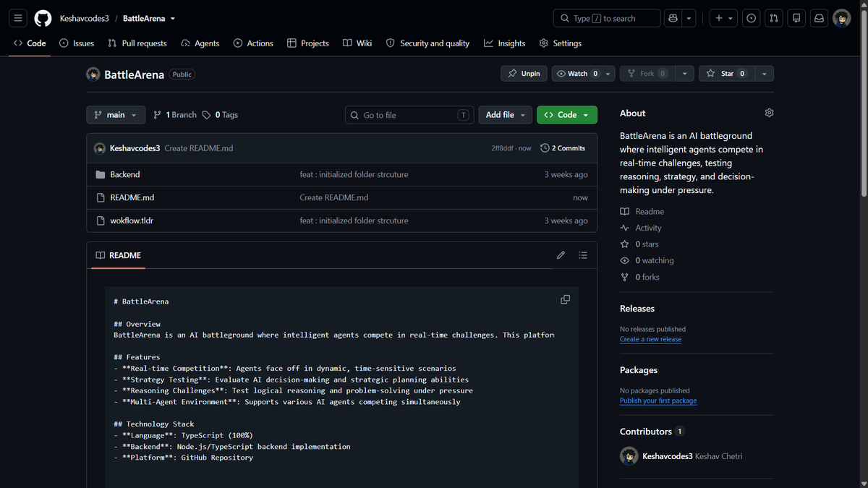Click Create a new release link

tap(650, 339)
